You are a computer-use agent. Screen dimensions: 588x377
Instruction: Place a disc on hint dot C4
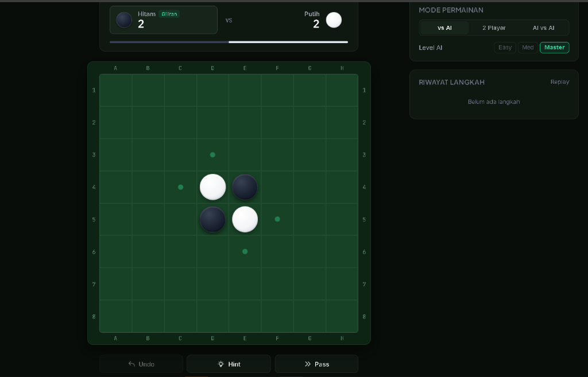pyautogui.click(x=180, y=187)
